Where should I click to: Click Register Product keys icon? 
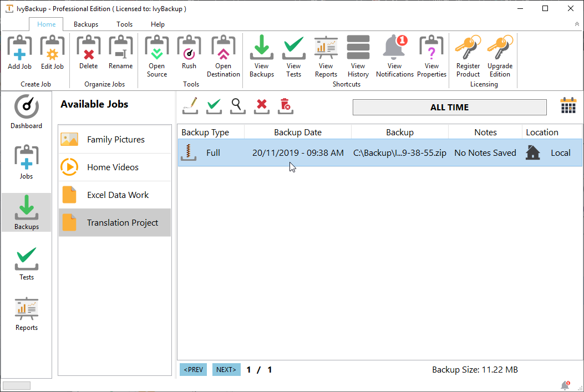468,56
